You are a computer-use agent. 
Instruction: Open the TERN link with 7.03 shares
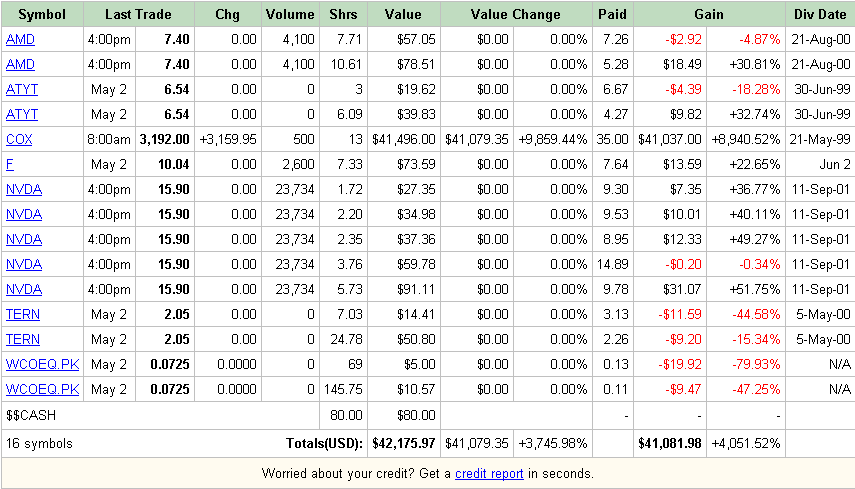point(23,315)
